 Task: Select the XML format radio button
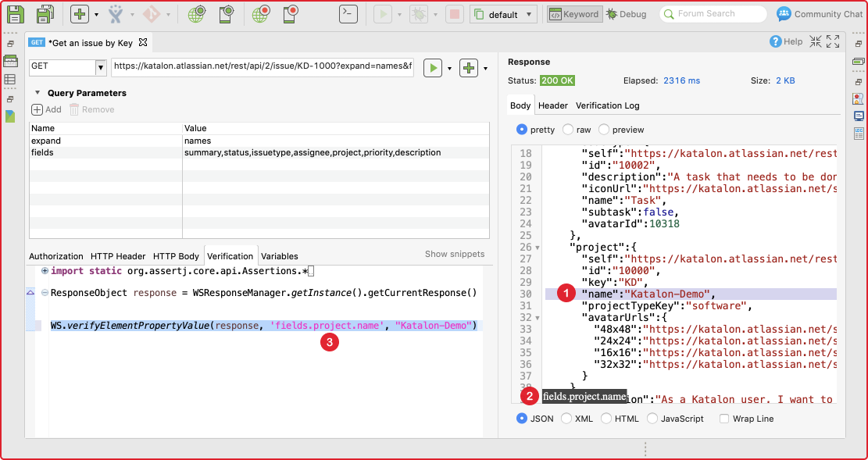click(x=564, y=419)
